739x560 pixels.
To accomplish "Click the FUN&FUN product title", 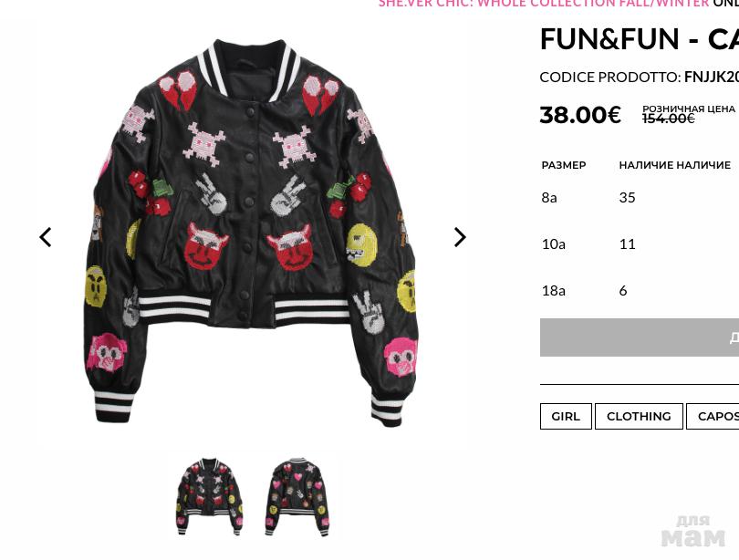I will 639,39.
